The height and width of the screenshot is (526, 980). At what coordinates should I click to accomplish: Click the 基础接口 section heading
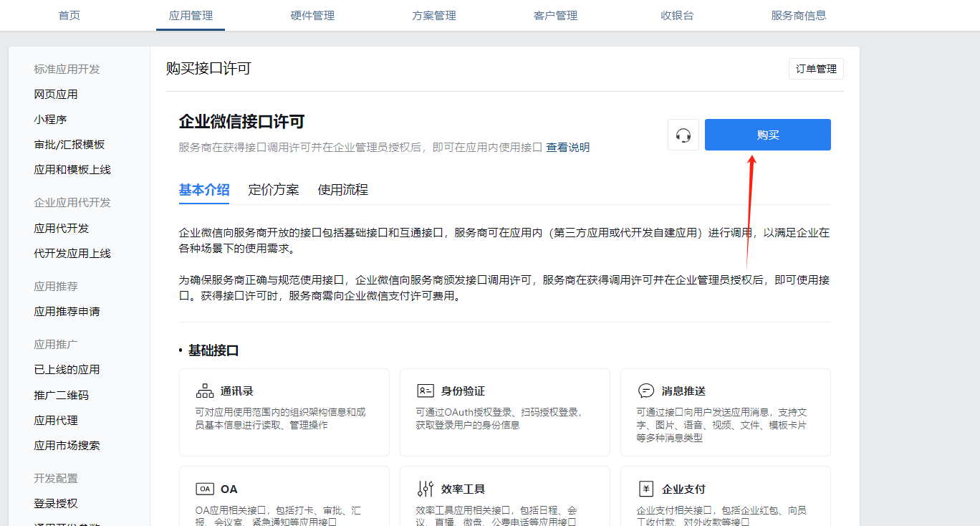tap(213, 351)
